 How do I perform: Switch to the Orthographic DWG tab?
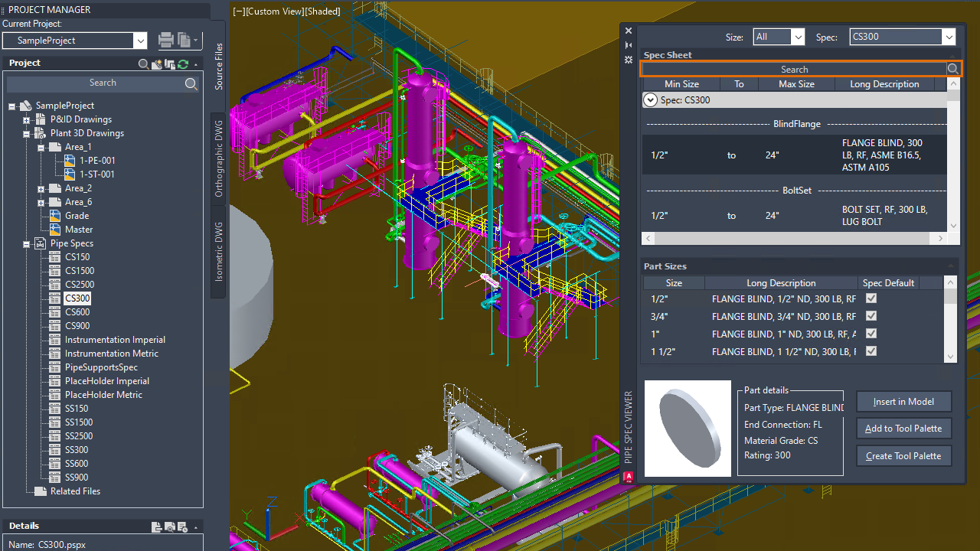point(218,158)
